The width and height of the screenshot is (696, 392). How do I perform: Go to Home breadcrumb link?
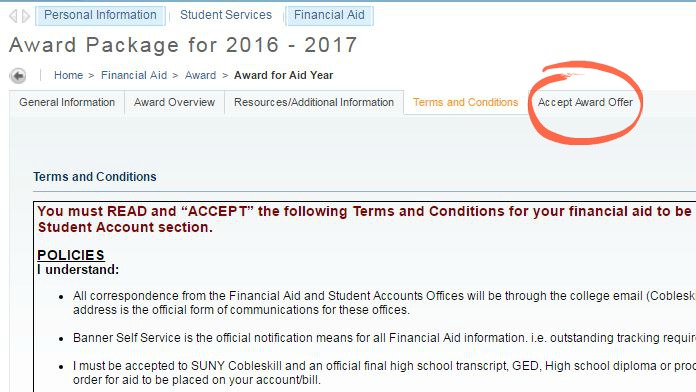click(x=68, y=75)
